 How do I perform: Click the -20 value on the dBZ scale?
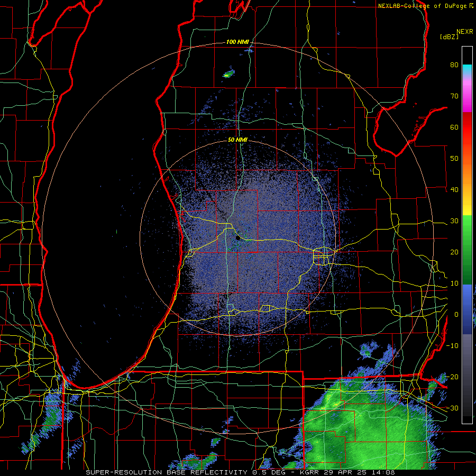[x=452, y=377]
